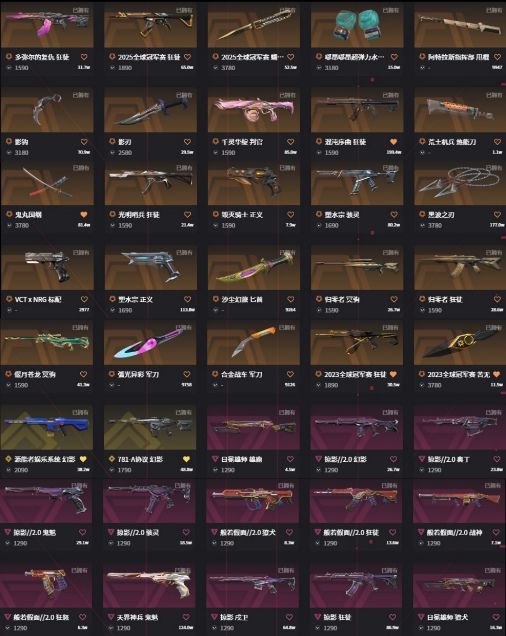Click pink triangle tier icon on 掠影//2.0 幻影

[319, 459]
